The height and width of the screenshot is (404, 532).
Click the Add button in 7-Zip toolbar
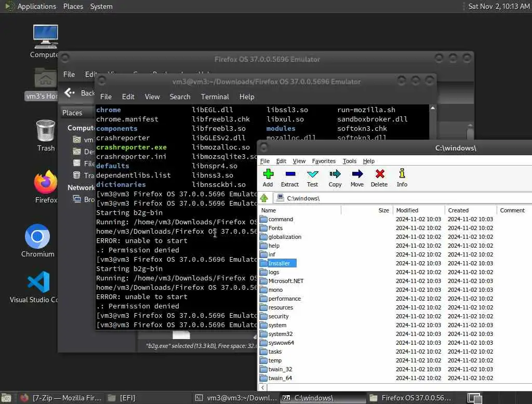click(268, 178)
